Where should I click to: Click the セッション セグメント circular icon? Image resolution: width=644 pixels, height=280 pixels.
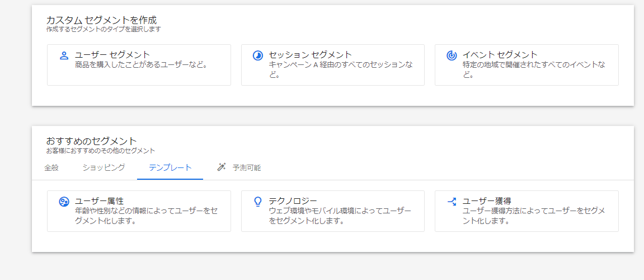[257, 55]
